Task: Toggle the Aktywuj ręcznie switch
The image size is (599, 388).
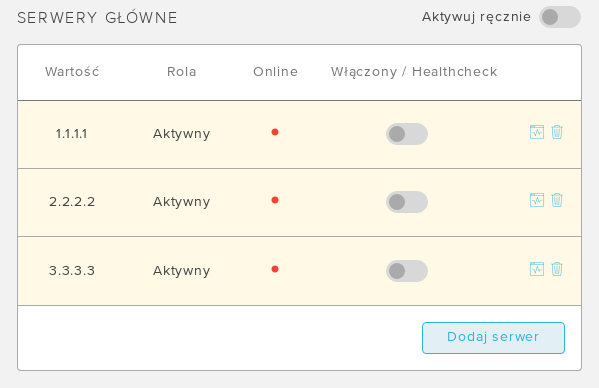Action: [560, 17]
